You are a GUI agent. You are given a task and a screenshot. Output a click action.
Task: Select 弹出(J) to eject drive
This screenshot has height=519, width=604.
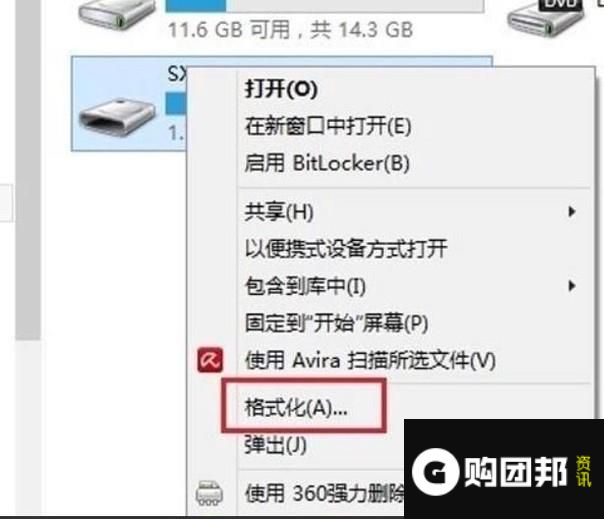(276, 445)
